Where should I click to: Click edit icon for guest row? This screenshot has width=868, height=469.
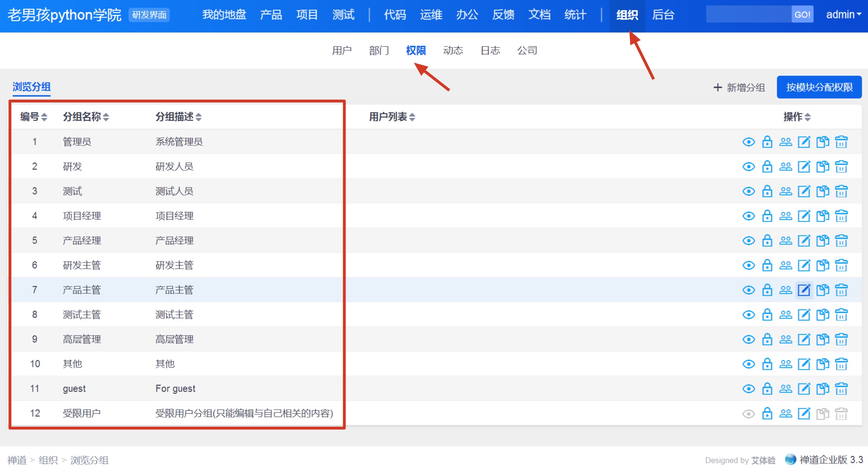coord(804,389)
